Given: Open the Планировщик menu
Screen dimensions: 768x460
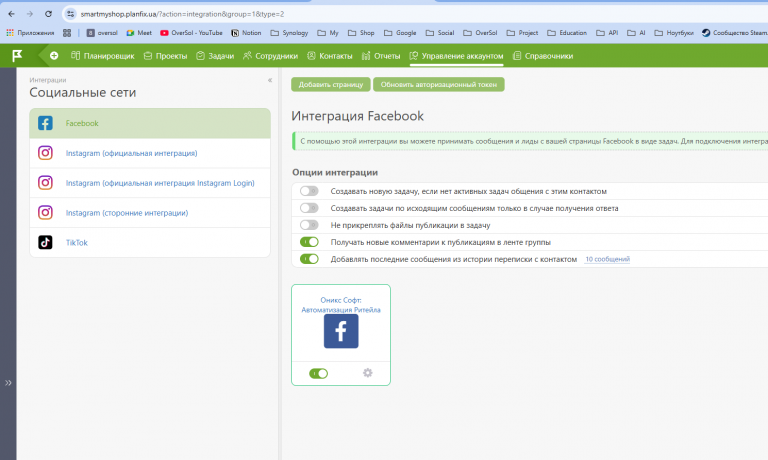Looking at the screenshot, I should 102,56.
